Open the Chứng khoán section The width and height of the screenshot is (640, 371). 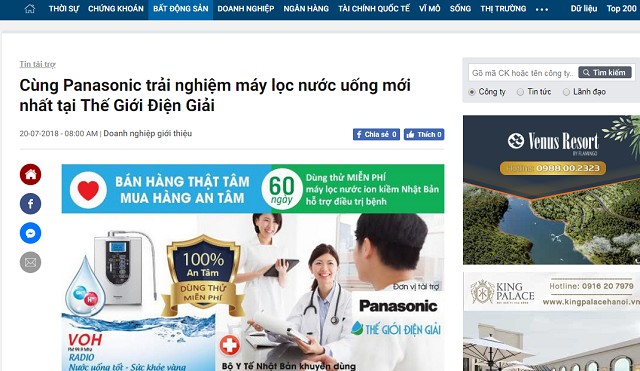click(x=116, y=9)
